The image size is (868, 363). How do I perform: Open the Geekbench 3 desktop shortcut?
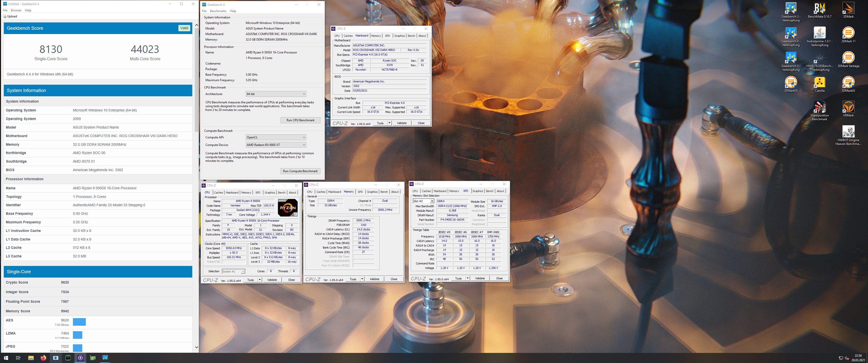[791, 12]
